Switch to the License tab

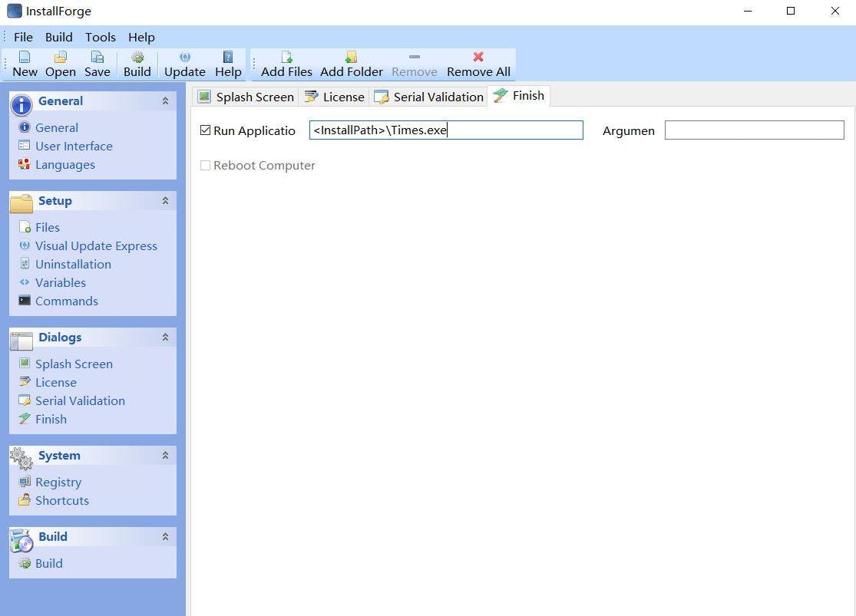coord(334,97)
